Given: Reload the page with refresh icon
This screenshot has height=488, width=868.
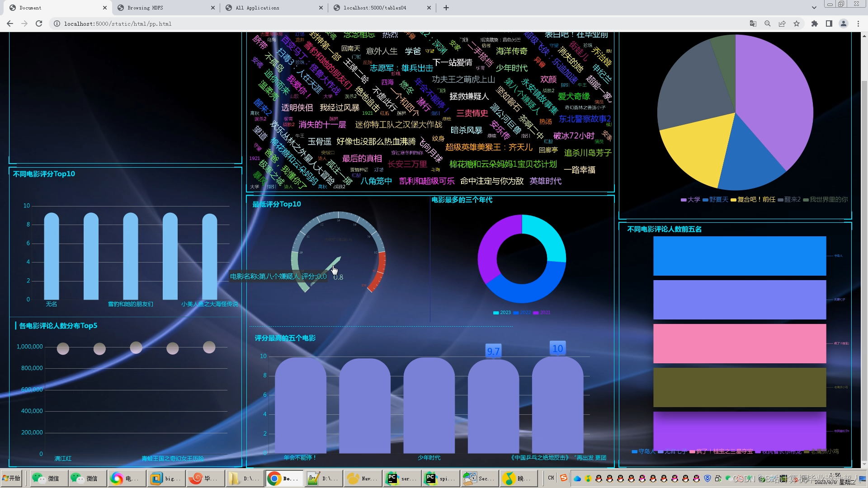Looking at the screenshot, I should [39, 24].
